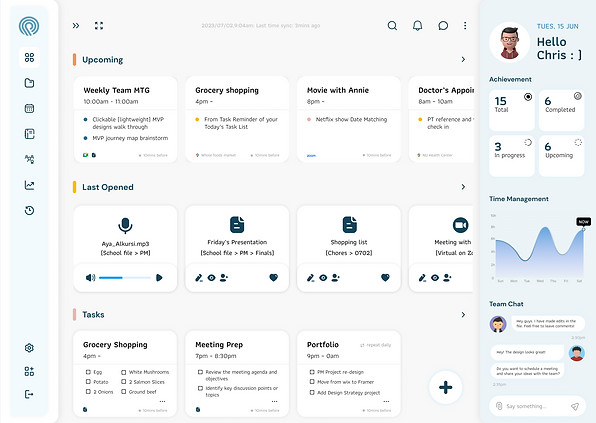The height and width of the screenshot is (423, 596).
Task: Open the calendar icon in the sidebar
Action: 29,108
